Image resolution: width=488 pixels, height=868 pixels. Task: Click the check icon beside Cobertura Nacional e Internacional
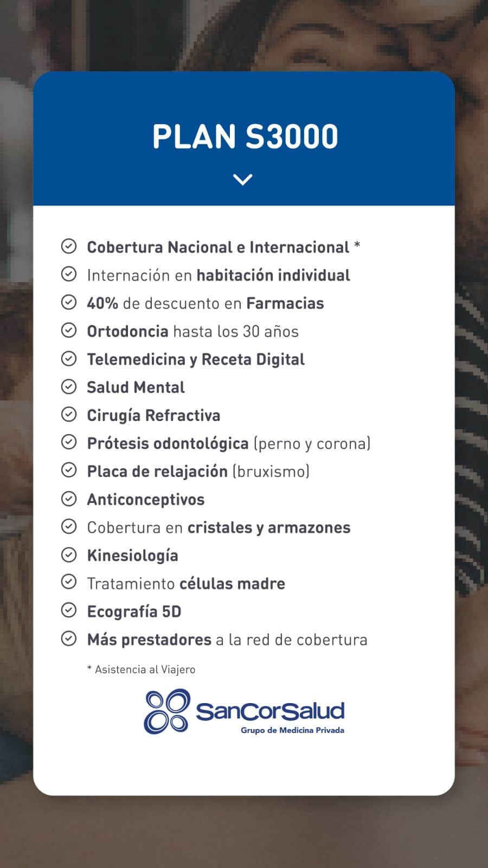[x=69, y=246]
